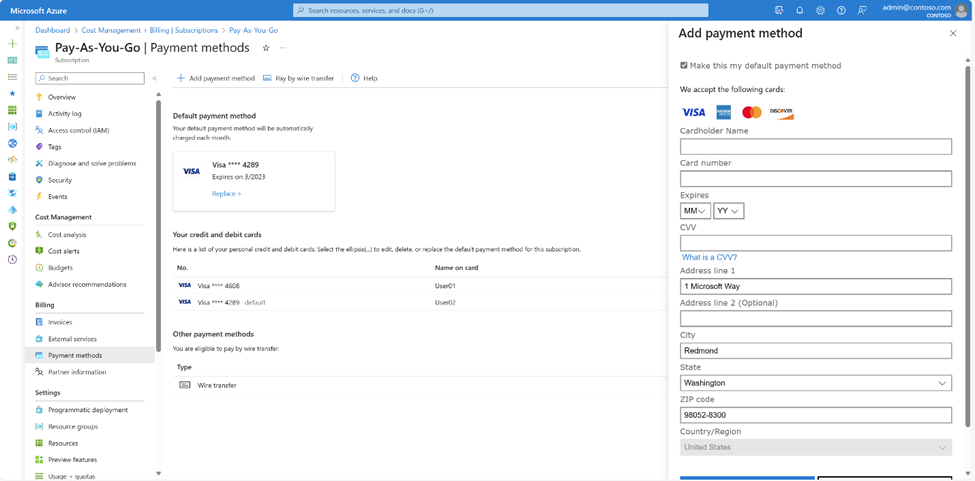Image resolution: width=975 pixels, height=481 pixels.
Task: Open the ellipsis next to page title
Action: coord(282,48)
